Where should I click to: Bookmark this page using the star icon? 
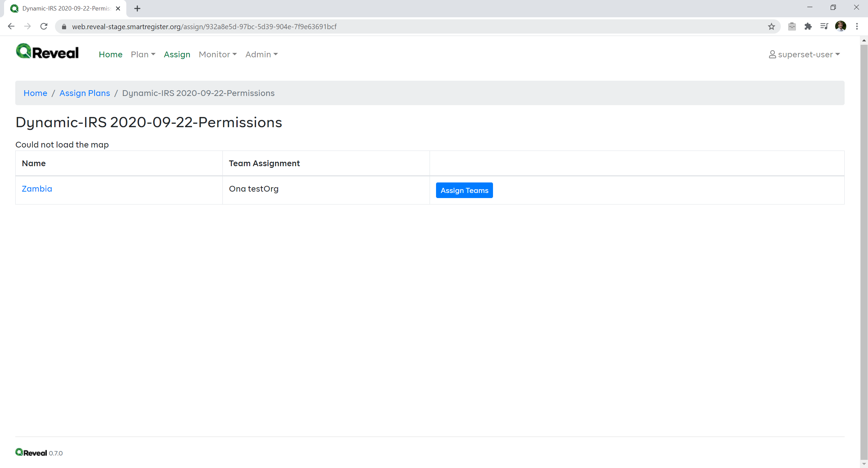coord(771,26)
